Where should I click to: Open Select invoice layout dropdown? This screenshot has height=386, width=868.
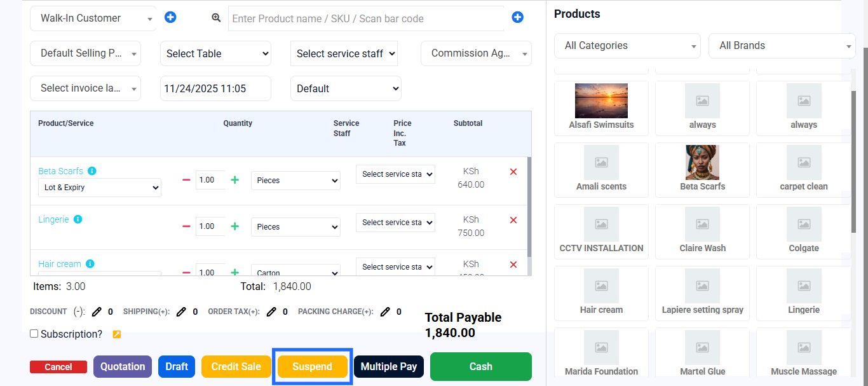click(x=85, y=88)
